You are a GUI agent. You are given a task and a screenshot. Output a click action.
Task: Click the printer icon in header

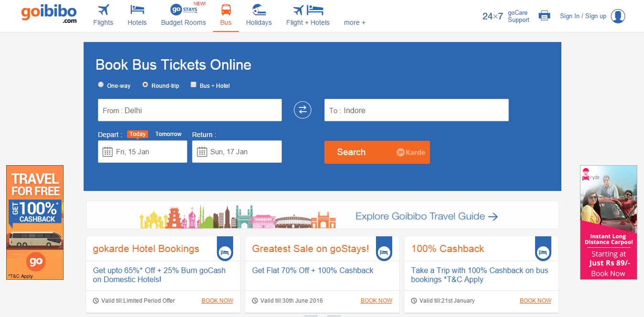[x=545, y=16]
